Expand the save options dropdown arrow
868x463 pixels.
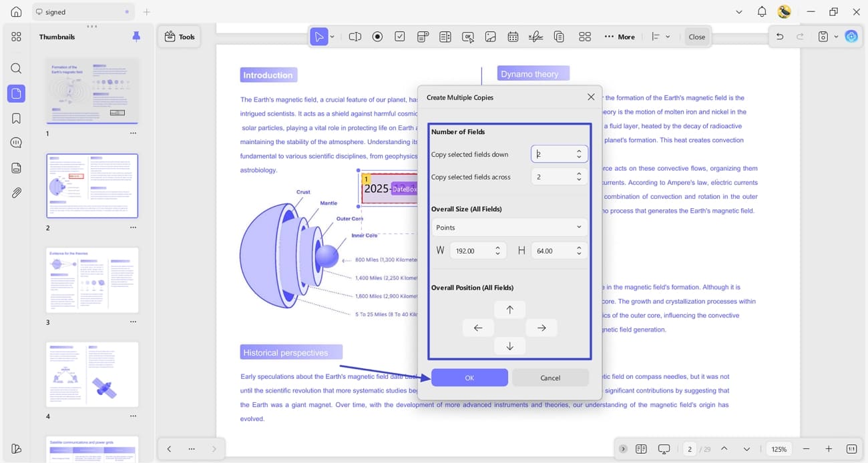coord(836,37)
